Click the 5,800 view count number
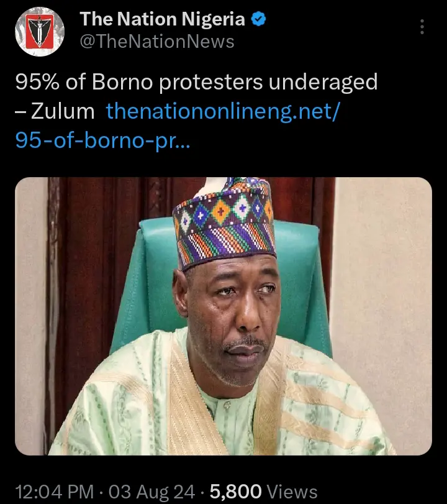This screenshot has width=447, height=504. point(235,493)
